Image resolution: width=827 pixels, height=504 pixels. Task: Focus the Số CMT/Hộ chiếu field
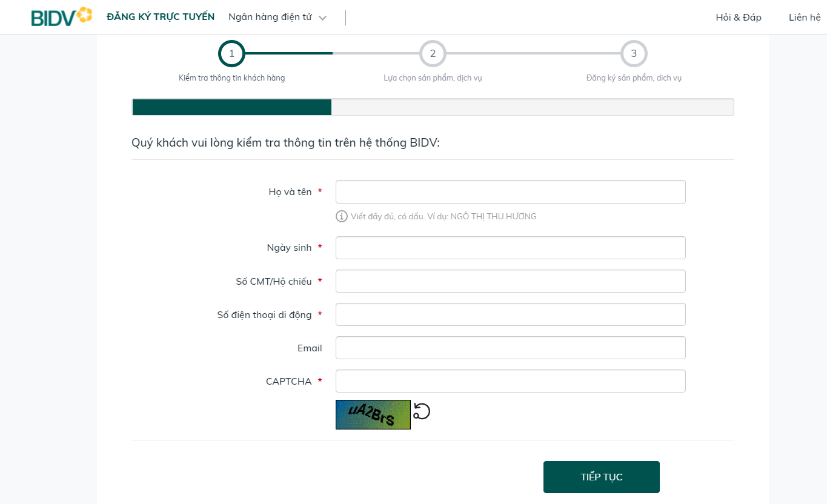511,281
